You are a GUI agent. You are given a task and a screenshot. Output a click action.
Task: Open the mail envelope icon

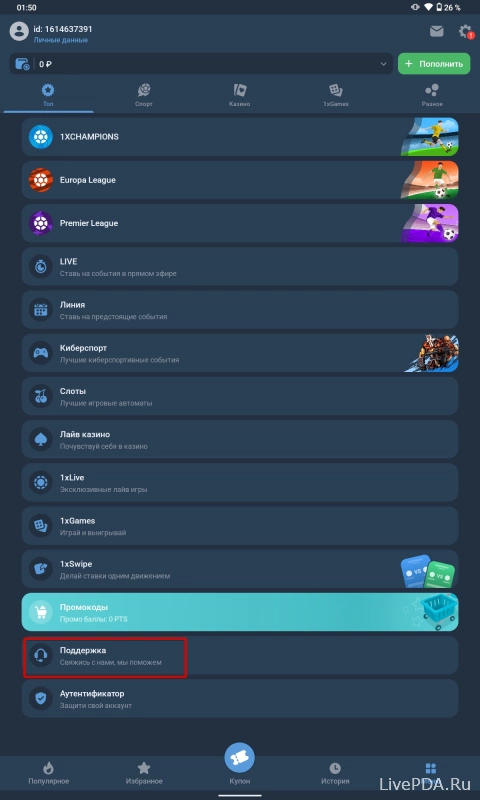pyautogui.click(x=436, y=32)
